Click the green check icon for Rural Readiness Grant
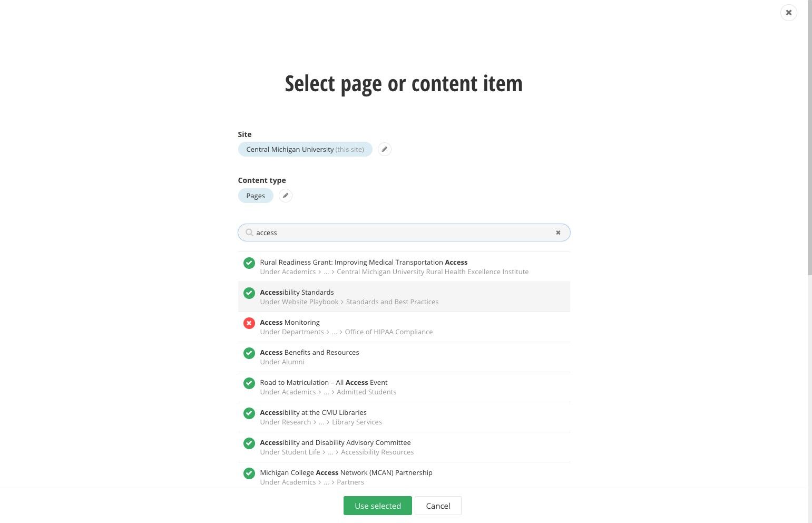The width and height of the screenshot is (812, 523). coord(249,263)
